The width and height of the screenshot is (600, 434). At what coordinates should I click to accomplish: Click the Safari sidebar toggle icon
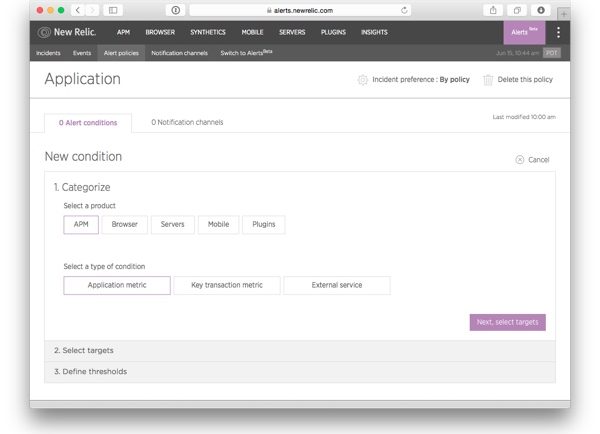pos(113,10)
